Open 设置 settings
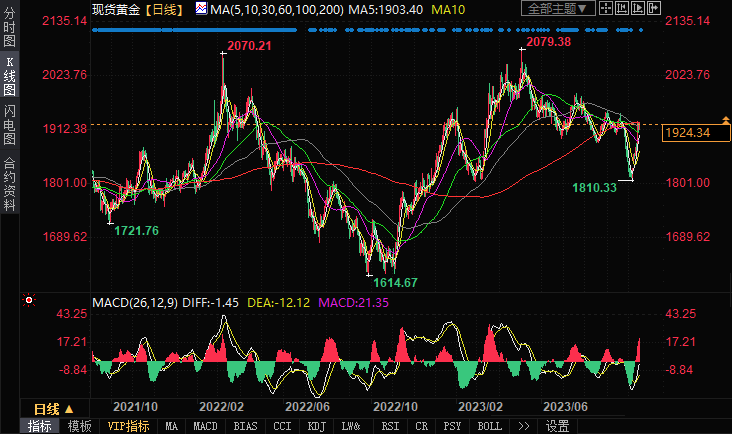Screen dimensions: 732x434 pos(557,426)
